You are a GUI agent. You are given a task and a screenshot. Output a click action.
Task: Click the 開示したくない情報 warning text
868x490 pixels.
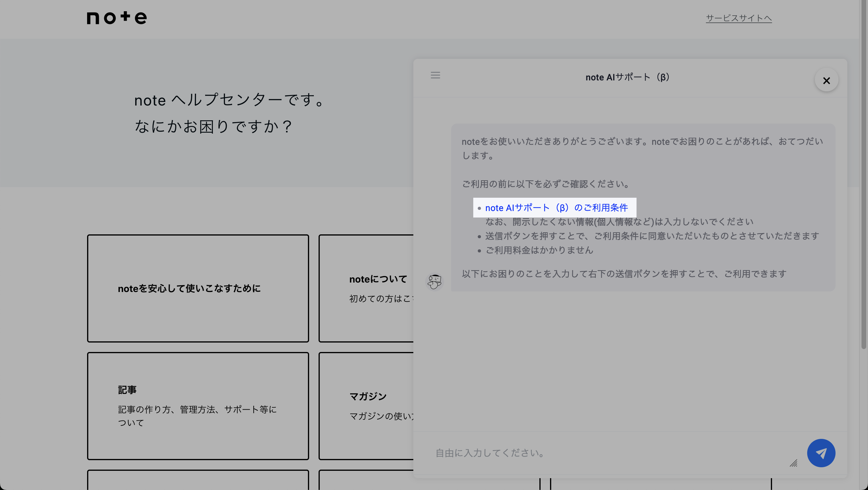point(619,222)
